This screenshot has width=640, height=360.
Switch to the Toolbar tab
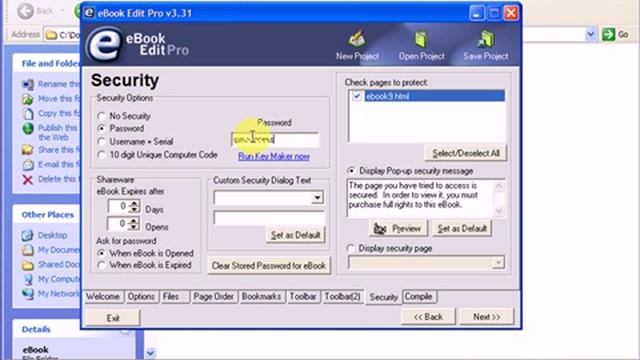tap(303, 297)
